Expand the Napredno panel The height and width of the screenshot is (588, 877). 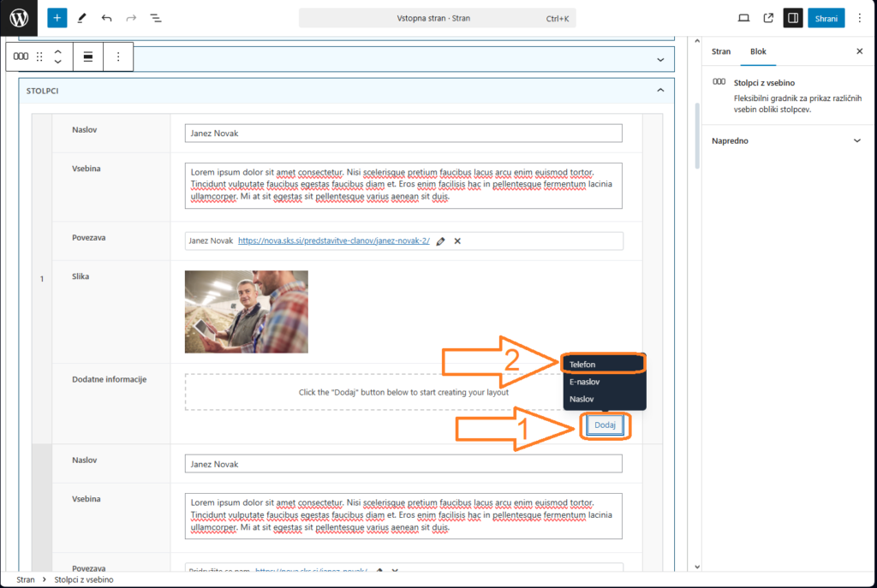click(857, 140)
